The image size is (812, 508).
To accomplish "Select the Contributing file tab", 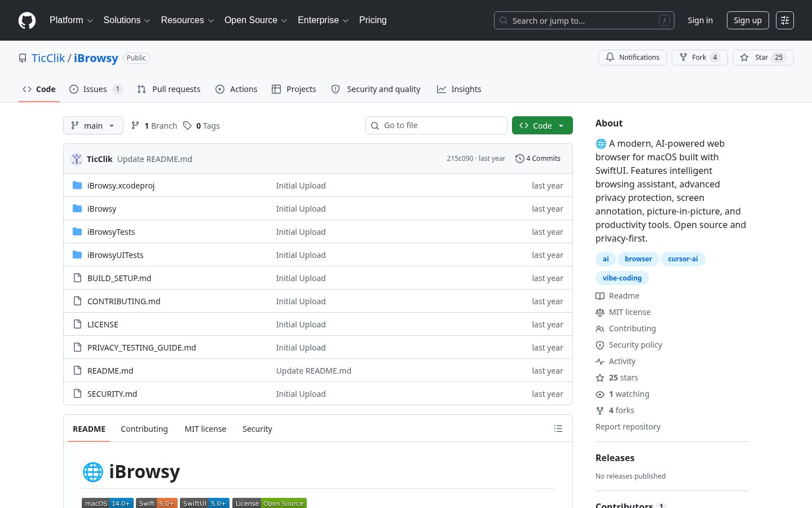I will 144,429.
